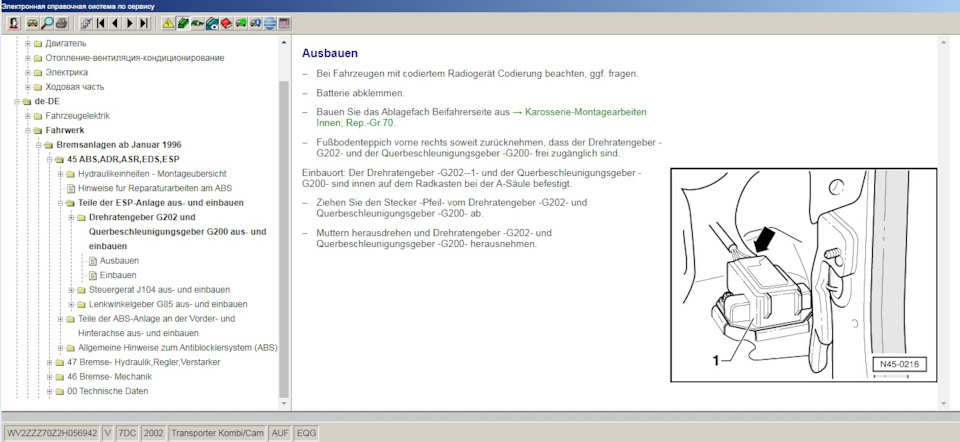The height and width of the screenshot is (442, 960).
Task: Open vehicle selection car icon
Action: point(32,24)
